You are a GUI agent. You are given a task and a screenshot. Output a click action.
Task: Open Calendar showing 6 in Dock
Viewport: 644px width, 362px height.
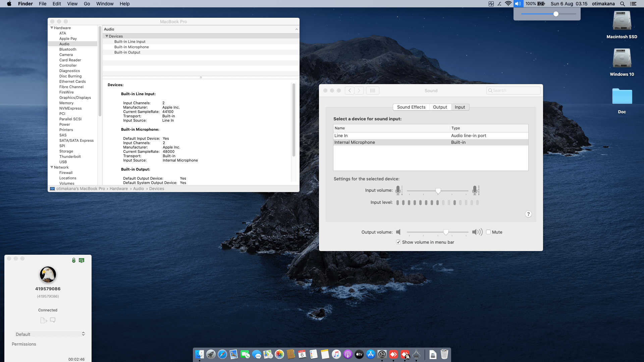point(302,354)
